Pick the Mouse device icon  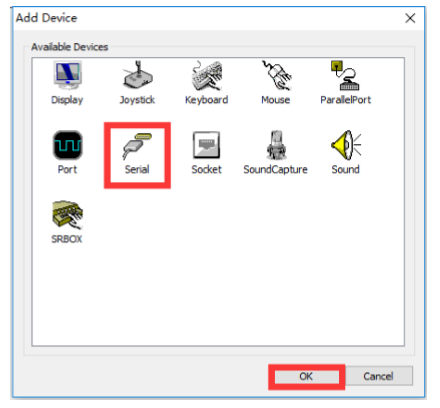coord(276,75)
